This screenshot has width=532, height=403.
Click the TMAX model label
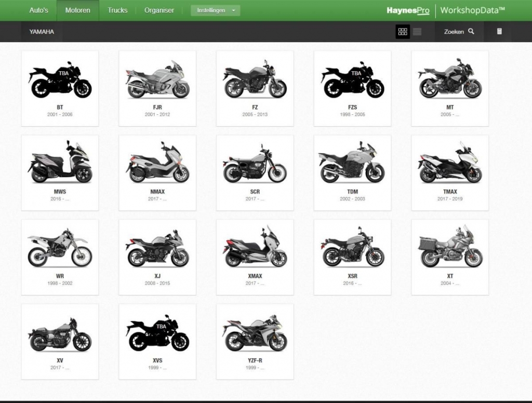(450, 192)
